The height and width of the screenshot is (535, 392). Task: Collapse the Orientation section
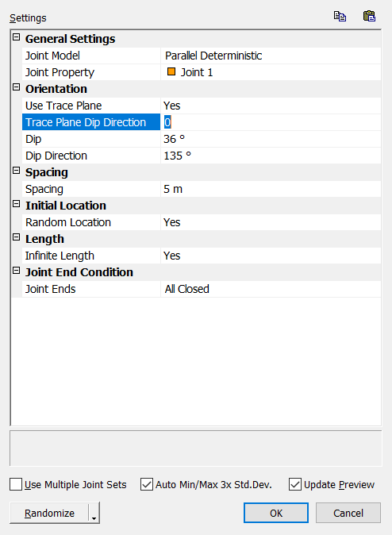point(17,87)
